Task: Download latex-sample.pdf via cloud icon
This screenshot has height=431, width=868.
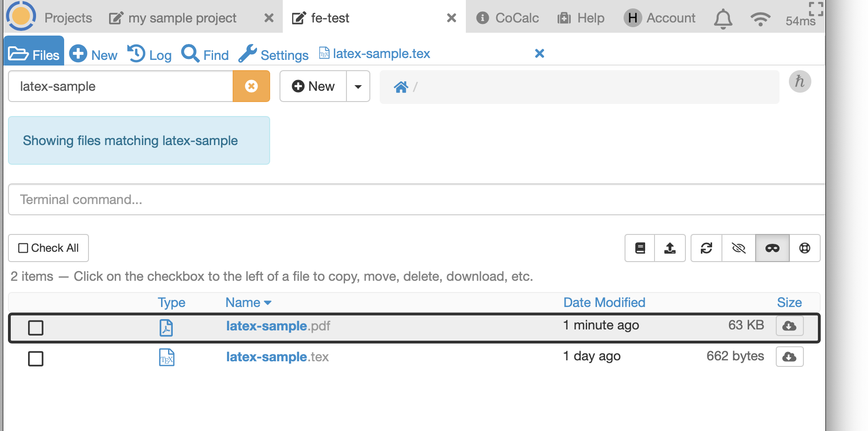Action: (x=789, y=326)
